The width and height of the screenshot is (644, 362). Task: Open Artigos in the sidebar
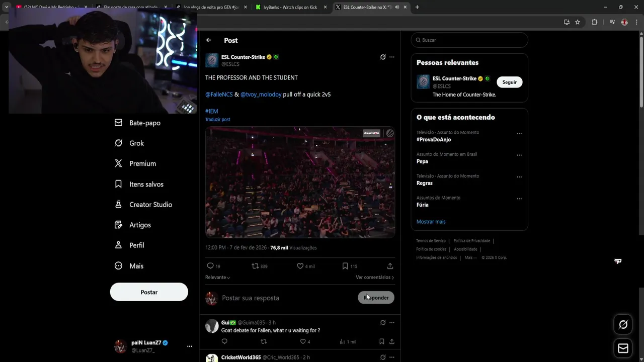[x=133, y=225]
